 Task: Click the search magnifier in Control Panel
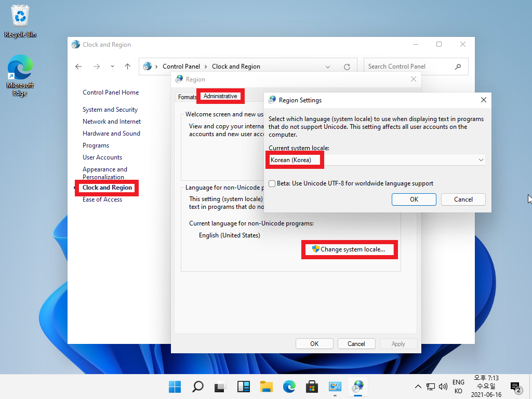458,66
